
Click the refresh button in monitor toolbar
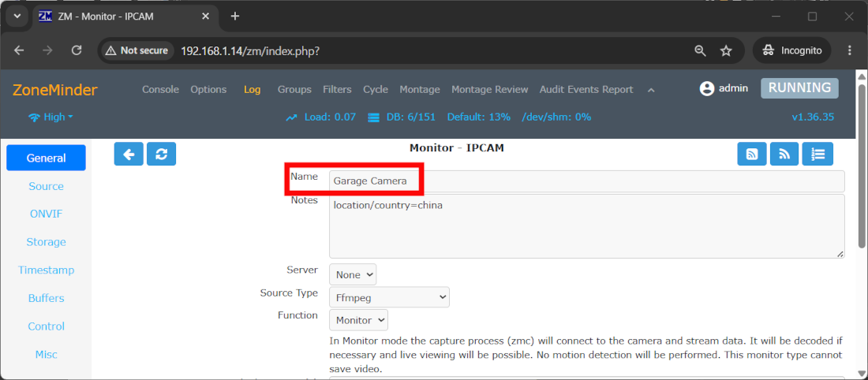click(x=161, y=154)
